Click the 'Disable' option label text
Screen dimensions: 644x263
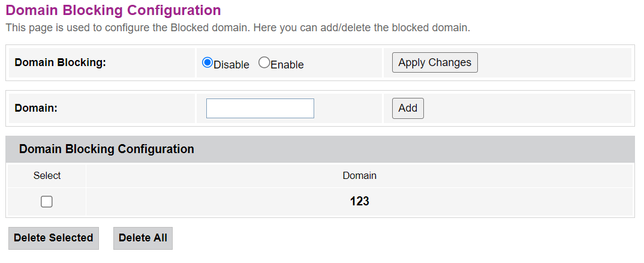[231, 65]
